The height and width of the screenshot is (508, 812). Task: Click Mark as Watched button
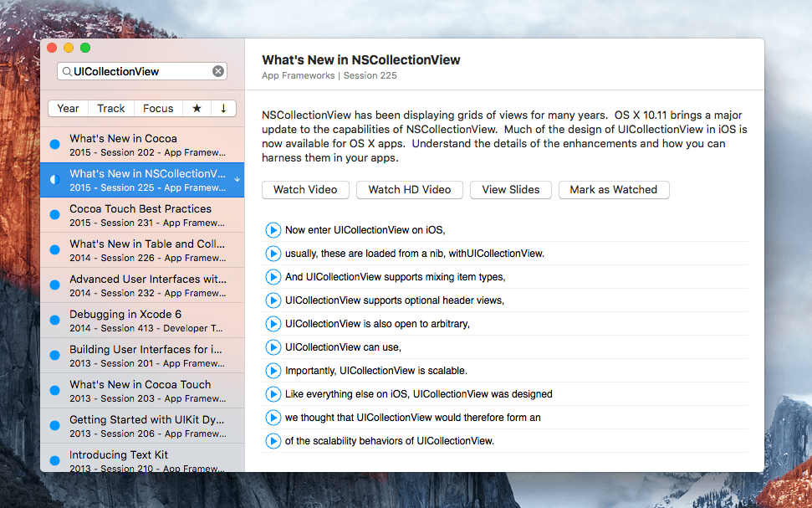click(614, 190)
